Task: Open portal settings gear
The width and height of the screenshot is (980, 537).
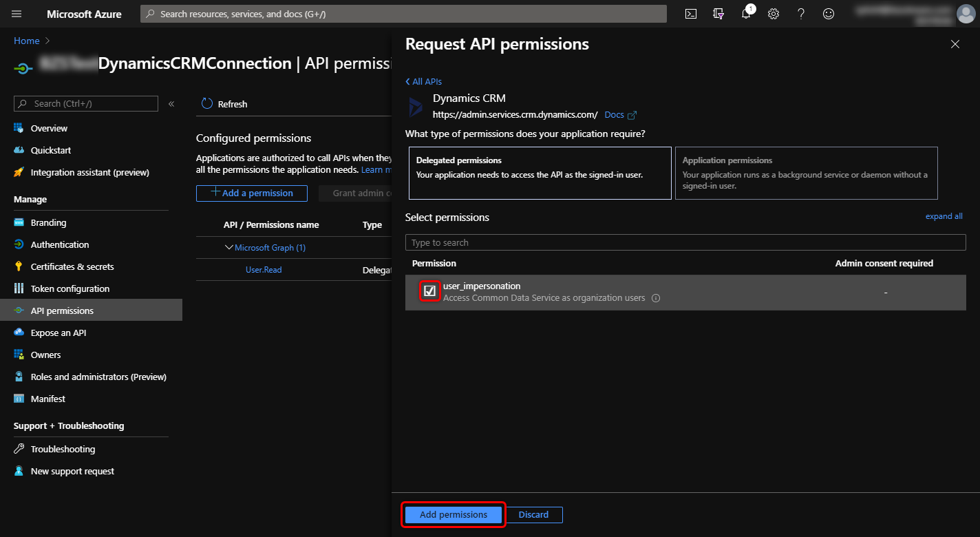Action: (x=774, y=14)
